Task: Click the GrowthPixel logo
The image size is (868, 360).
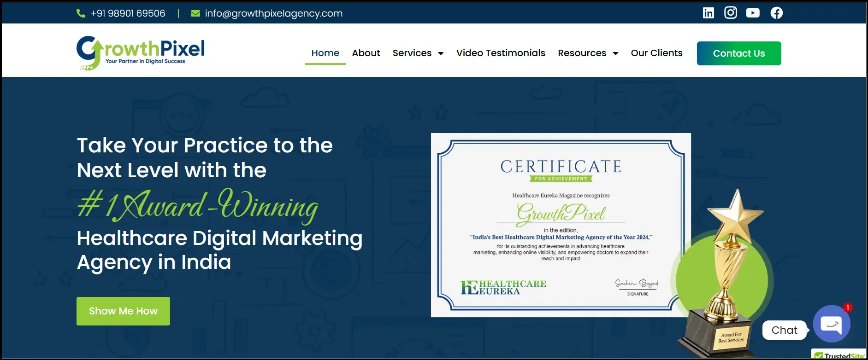Action: click(141, 53)
